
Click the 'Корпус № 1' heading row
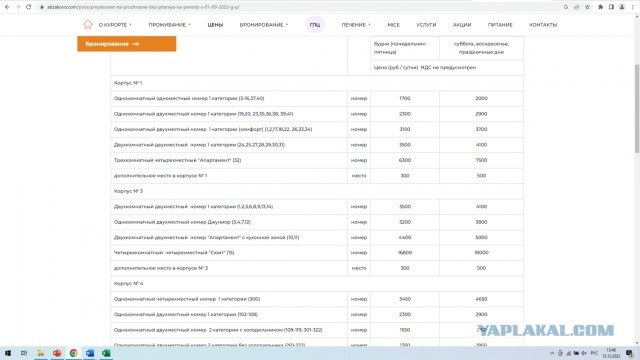(317, 83)
